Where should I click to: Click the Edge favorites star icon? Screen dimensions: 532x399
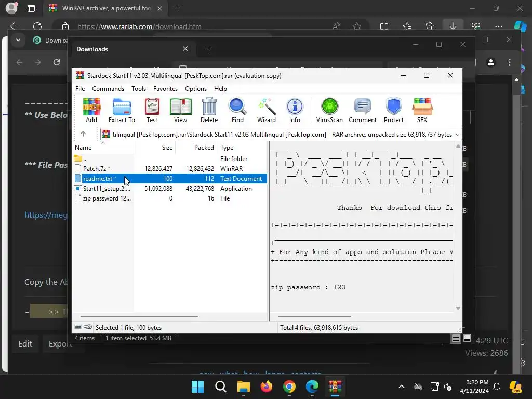356,26
